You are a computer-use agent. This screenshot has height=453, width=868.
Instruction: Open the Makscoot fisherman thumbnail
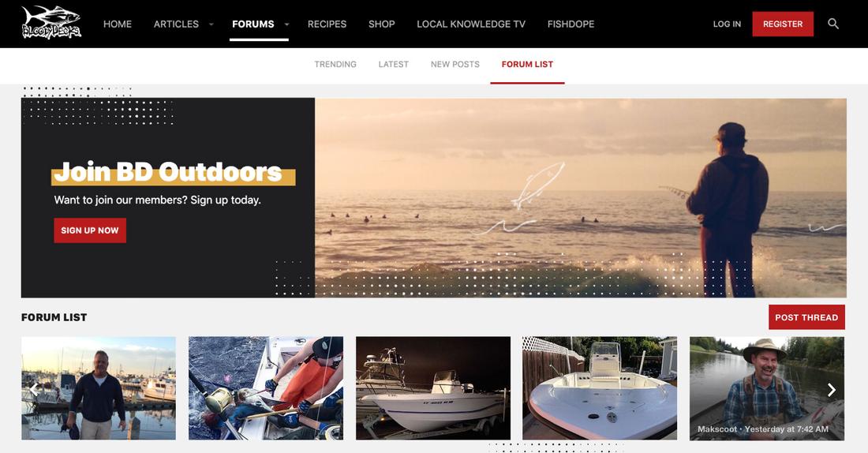click(767, 388)
